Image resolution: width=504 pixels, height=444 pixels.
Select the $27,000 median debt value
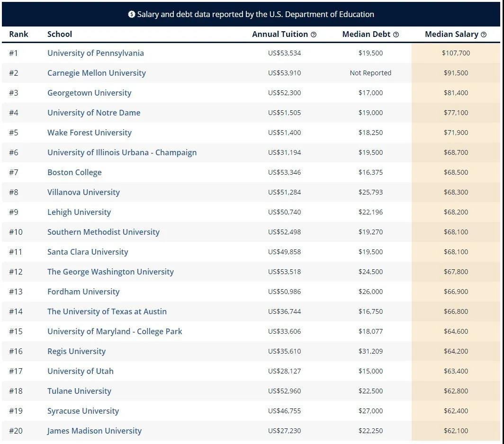[370, 411]
